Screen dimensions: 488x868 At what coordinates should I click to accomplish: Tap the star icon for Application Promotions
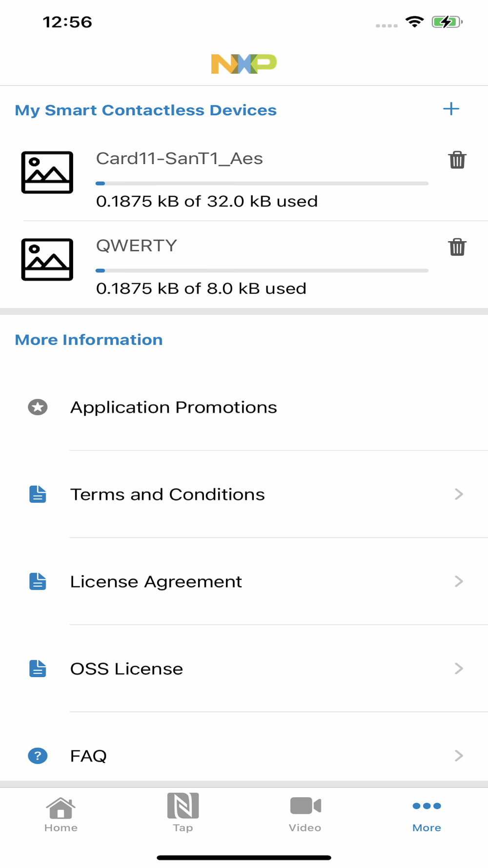click(38, 407)
